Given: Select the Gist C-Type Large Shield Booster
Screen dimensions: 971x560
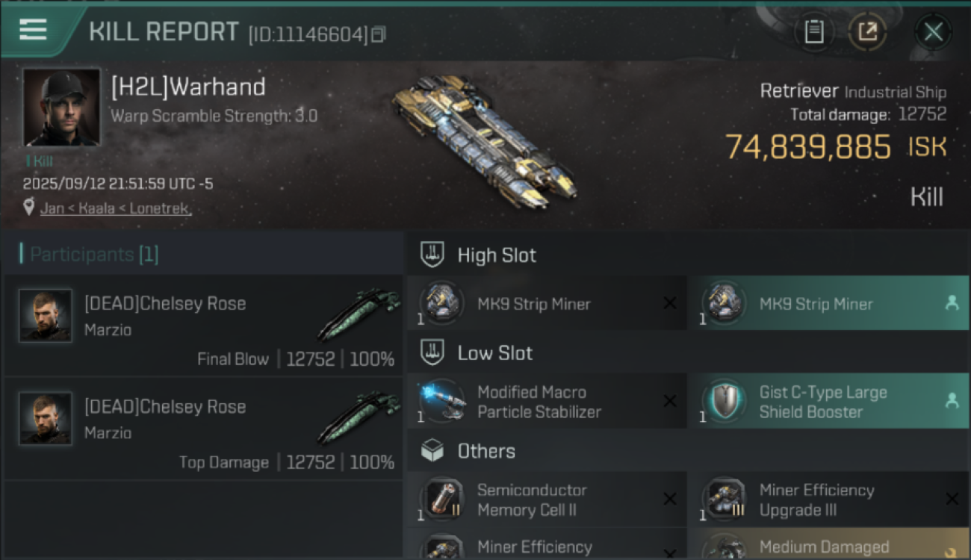Looking at the screenshot, I should point(828,402).
